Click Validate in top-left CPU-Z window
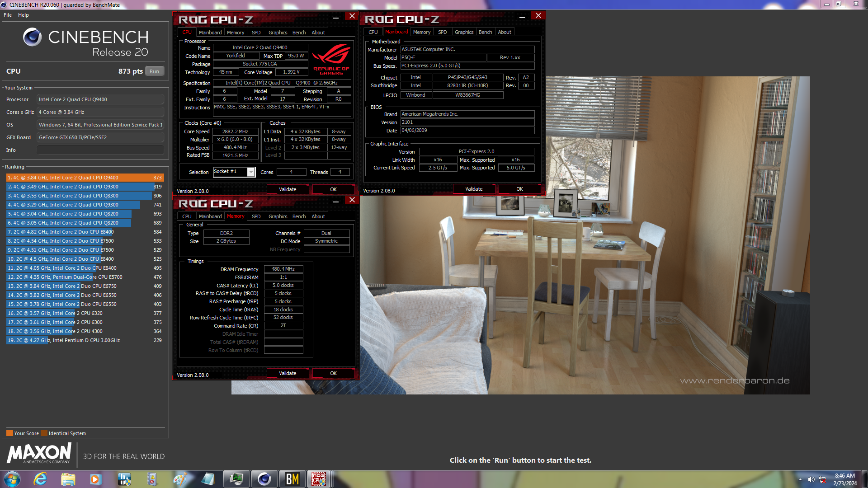 click(x=288, y=189)
